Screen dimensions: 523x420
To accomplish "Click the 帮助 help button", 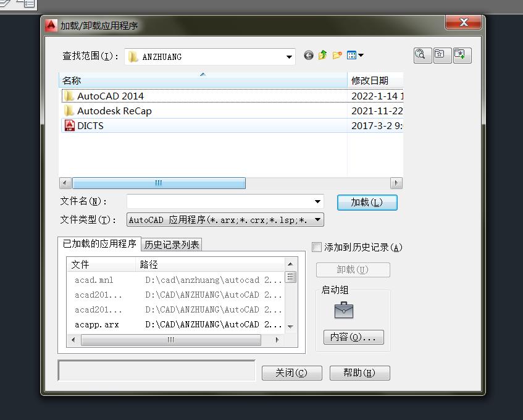I will coord(359,372).
